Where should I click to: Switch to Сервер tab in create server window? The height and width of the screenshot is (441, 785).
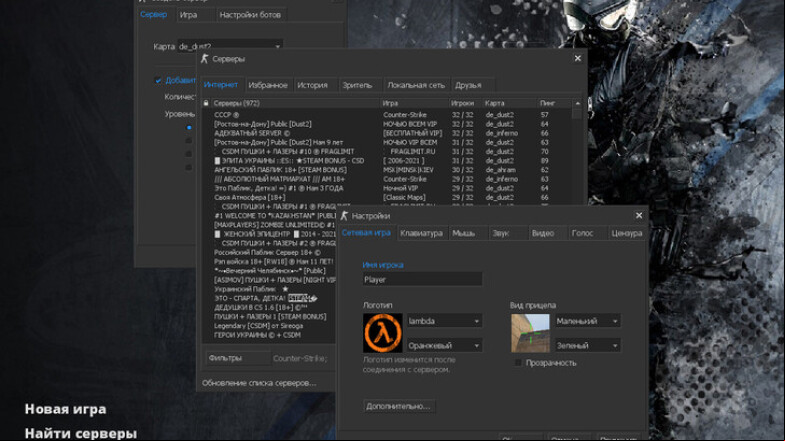tap(154, 15)
